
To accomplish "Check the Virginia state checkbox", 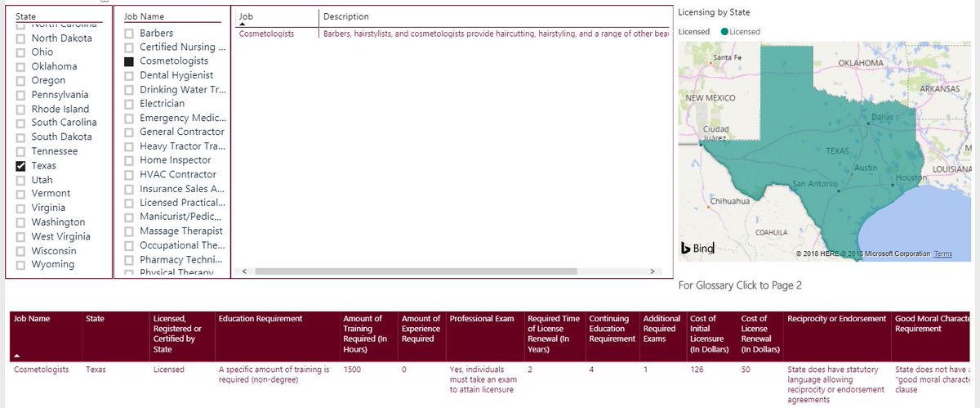I will pos(21,208).
